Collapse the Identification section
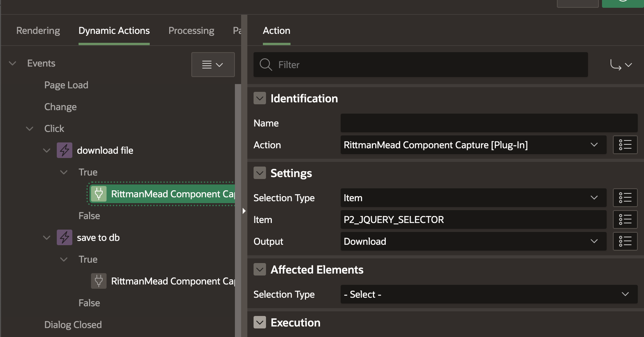644x337 pixels. [260, 98]
